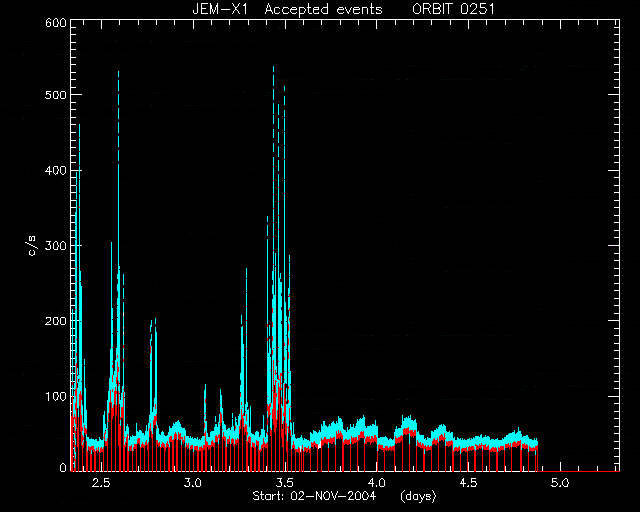Click the 500 y-axis tick label
Screen dimensions: 640x512
pos(56,95)
